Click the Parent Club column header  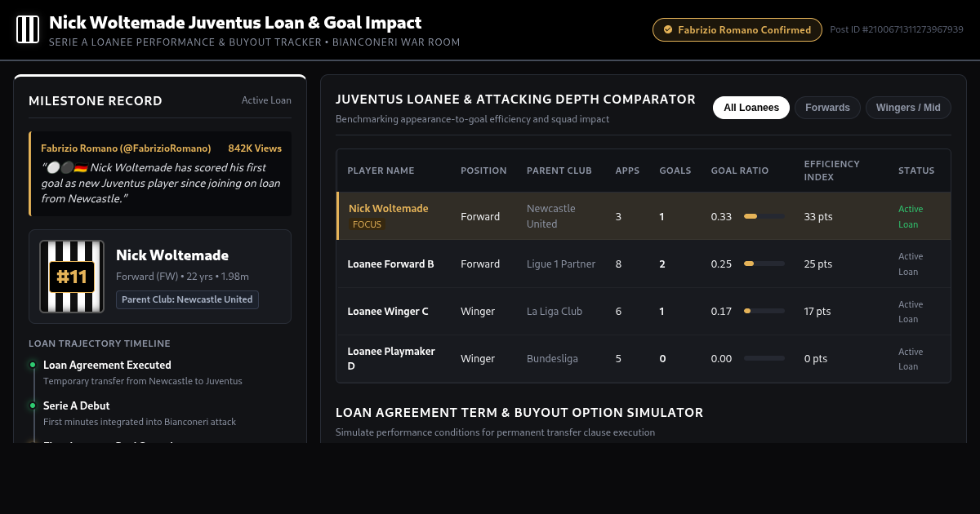(x=559, y=171)
